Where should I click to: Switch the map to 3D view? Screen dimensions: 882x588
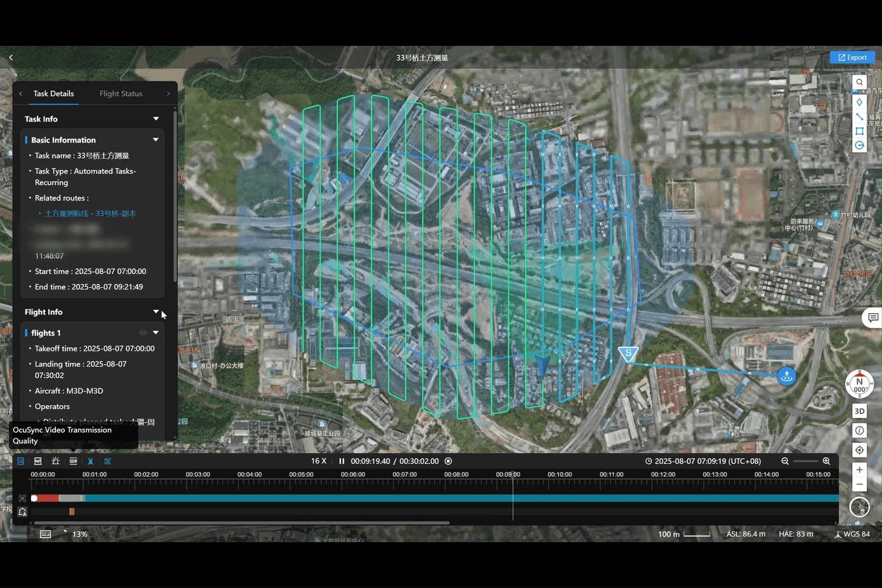tap(859, 411)
